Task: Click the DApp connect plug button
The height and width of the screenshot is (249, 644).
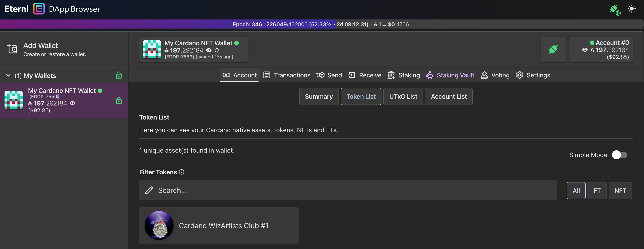Action: pos(553,49)
